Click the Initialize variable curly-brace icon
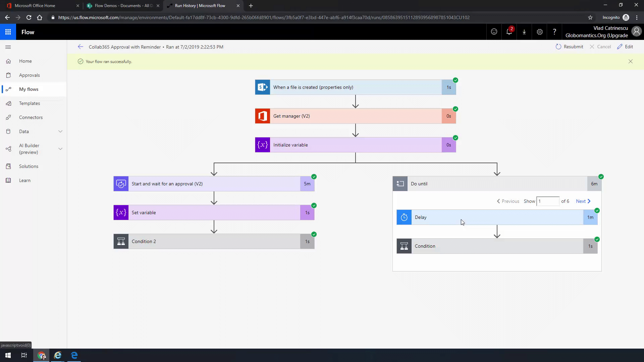Screen dimensions: 644x362 pos(263,145)
